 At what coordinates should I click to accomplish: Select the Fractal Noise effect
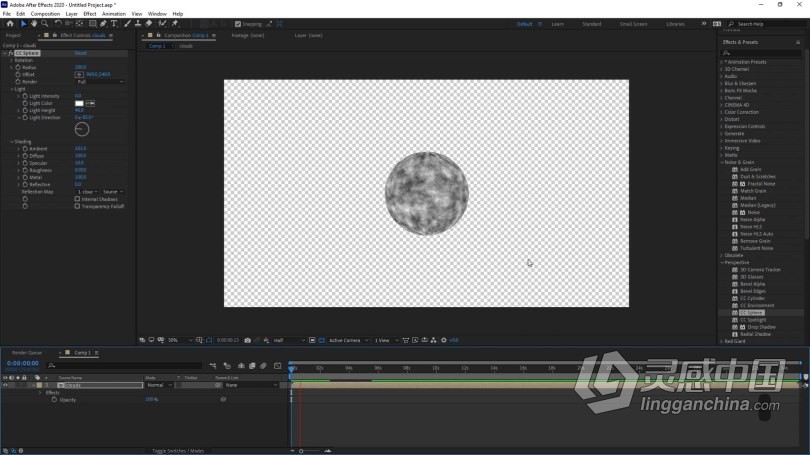(x=761, y=184)
